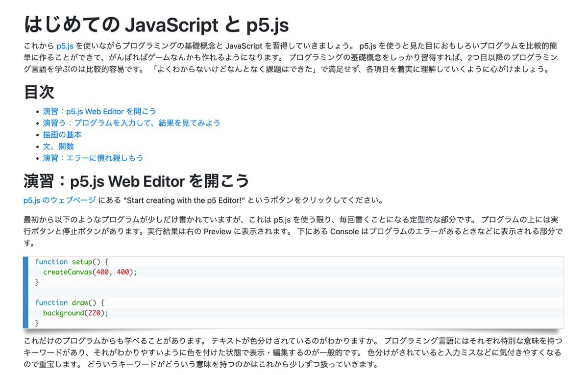This screenshot has height=375, width=588.
Task: Visit the 'p5.js のウェブページ' link
Action: click(60, 200)
